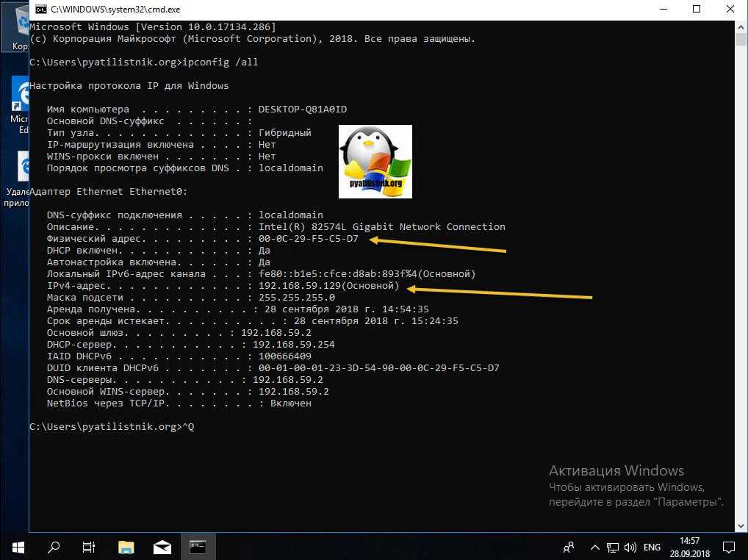Click the network status tray icon
Screen dimensions: 748x560
click(613, 548)
